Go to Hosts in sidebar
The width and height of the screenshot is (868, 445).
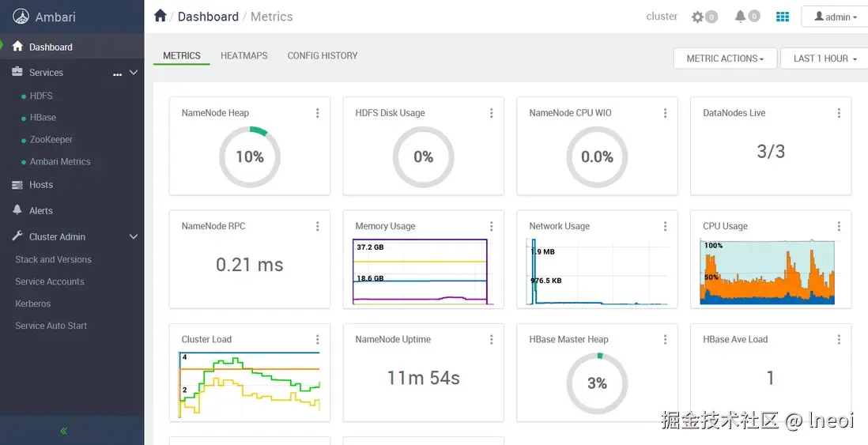point(41,185)
